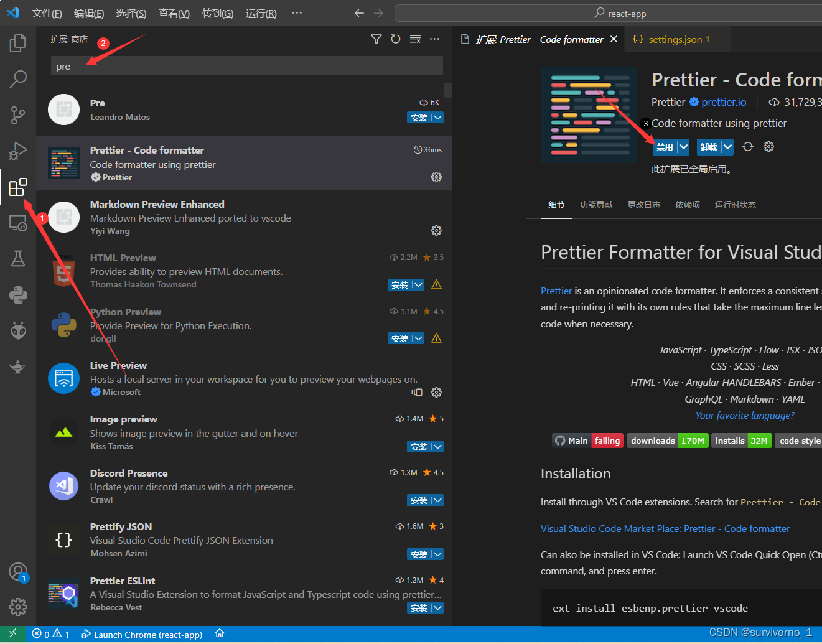Open the Manage gear at bottom-left

[x=18, y=607]
